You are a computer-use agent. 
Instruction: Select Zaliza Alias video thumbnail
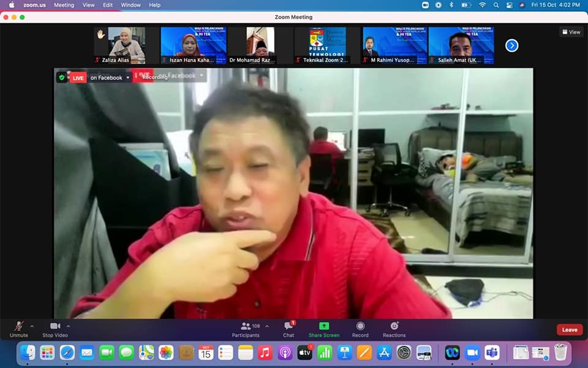tap(119, 45)
